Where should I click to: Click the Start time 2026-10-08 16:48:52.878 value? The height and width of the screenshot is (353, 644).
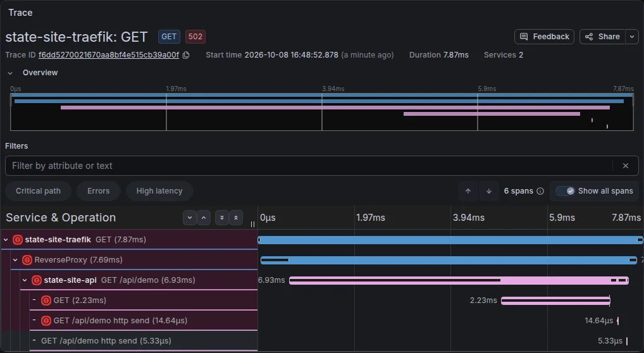(291, 55)
